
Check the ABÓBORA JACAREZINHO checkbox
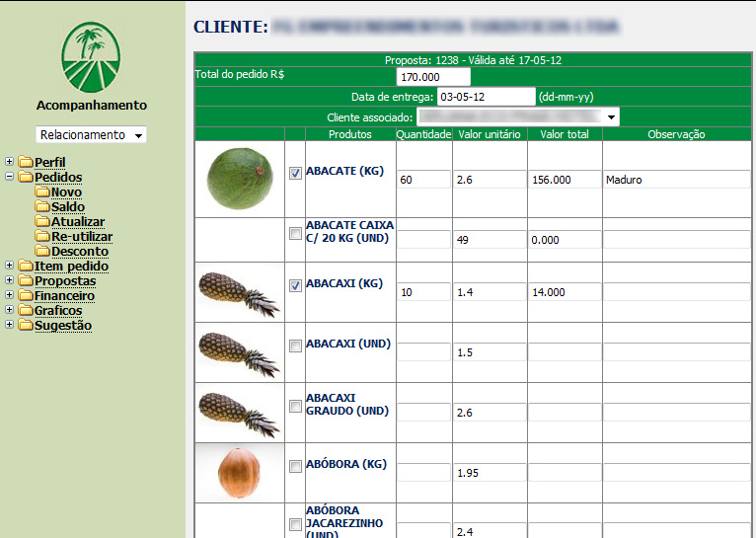coord(295,524)
